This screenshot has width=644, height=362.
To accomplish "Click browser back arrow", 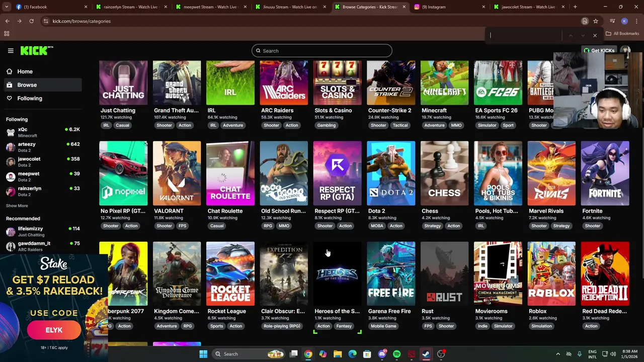I will tap(7, 21).
